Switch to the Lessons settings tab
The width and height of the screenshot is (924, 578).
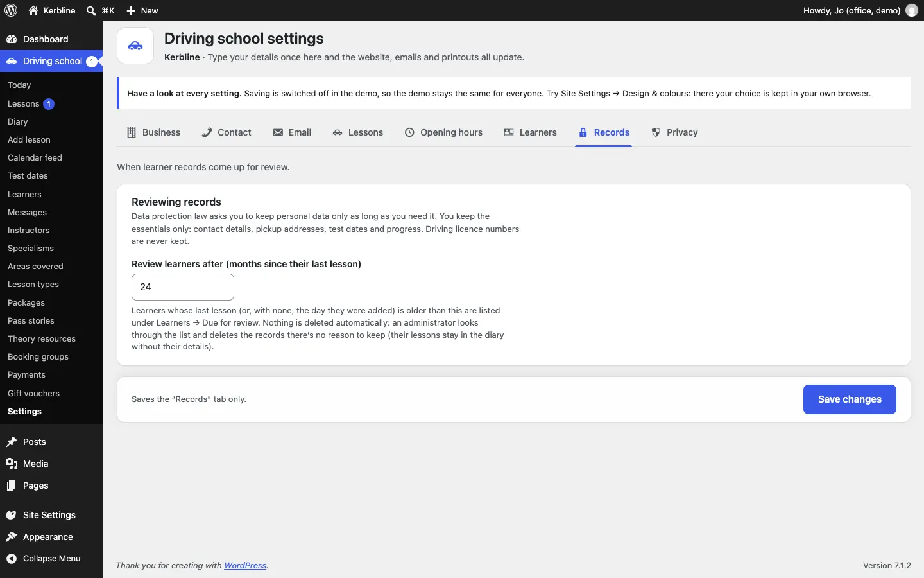tap(358, 132)
